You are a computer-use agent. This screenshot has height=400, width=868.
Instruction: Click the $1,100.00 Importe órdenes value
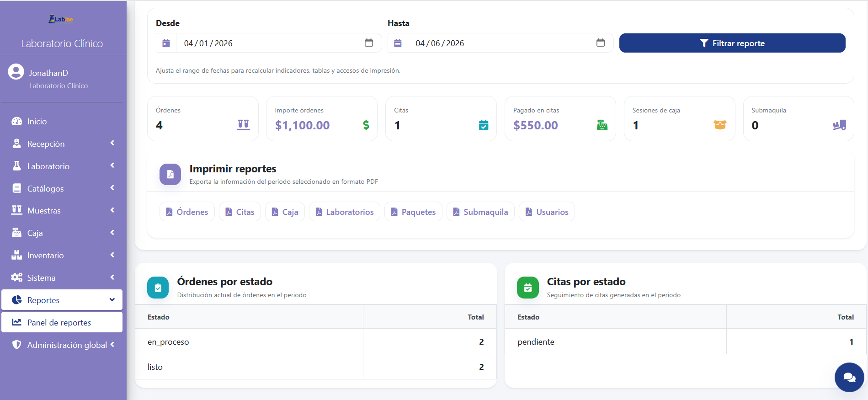tap(302, 125)
